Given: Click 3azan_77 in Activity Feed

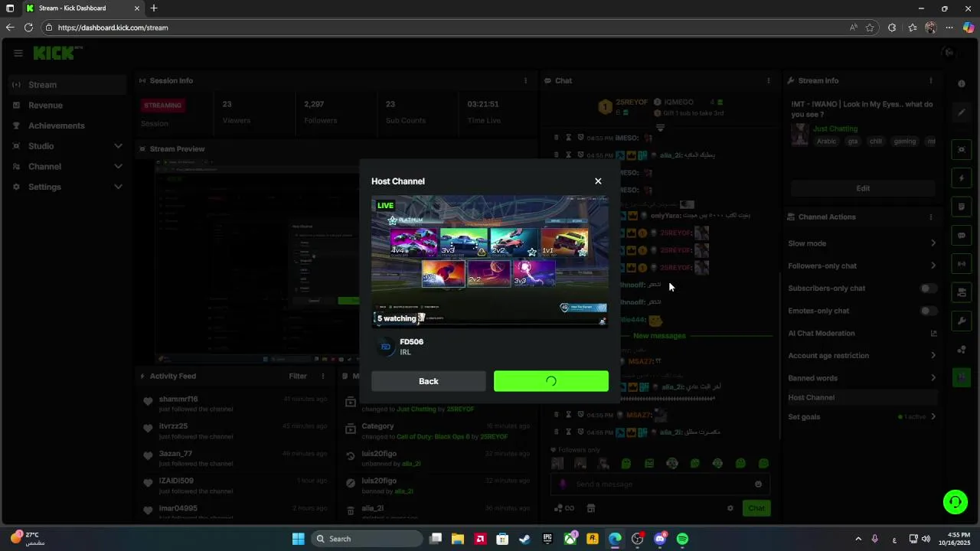Looking at the screenshot, I should pyautogui.click(x=175, y=454).
